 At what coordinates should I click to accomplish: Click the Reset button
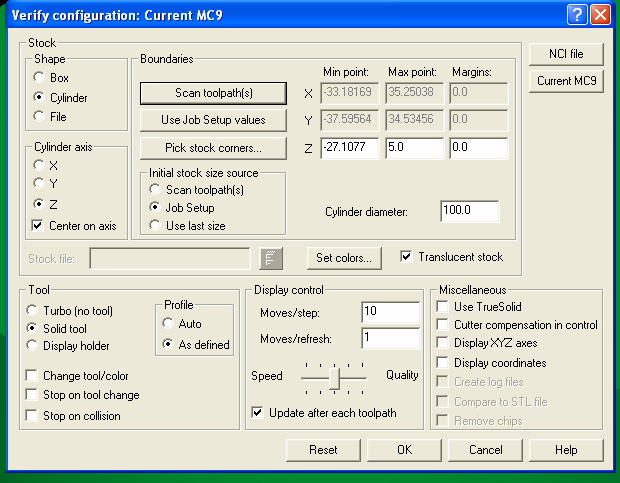[323, 450]
